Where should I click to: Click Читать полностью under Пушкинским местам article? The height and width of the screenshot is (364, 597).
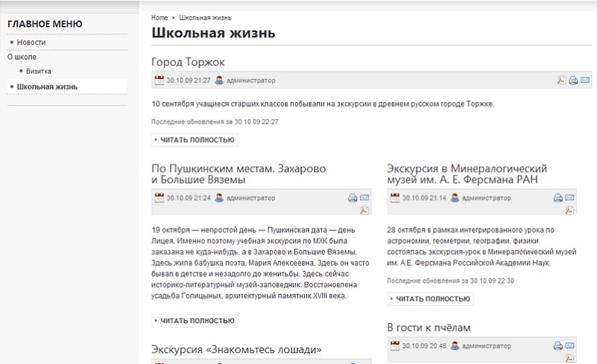pyautogui.click(x=195, y=321)
